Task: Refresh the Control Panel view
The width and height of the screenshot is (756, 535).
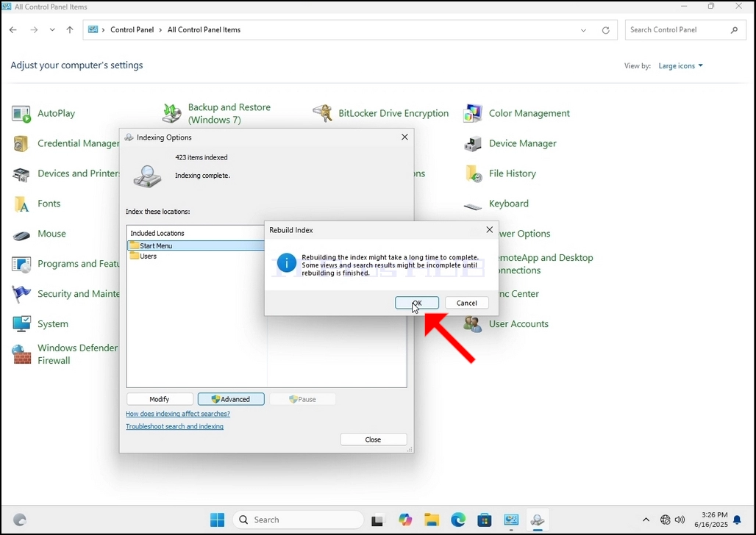Action: (x=605, y=30)
